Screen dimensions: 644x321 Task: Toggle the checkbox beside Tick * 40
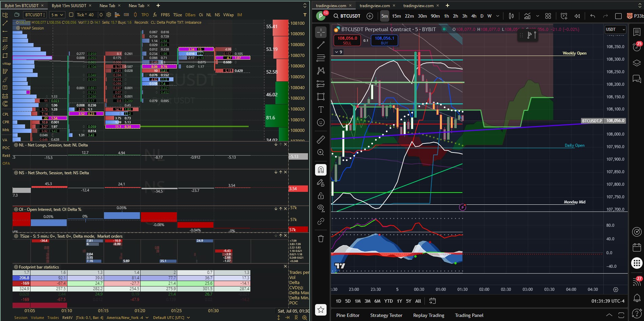point(71,15)
